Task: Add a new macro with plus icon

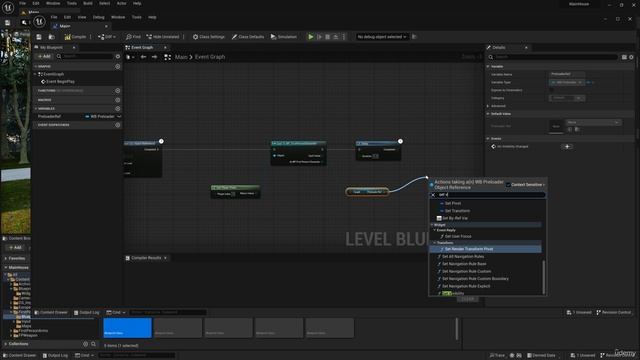Action: click(118, 100)
